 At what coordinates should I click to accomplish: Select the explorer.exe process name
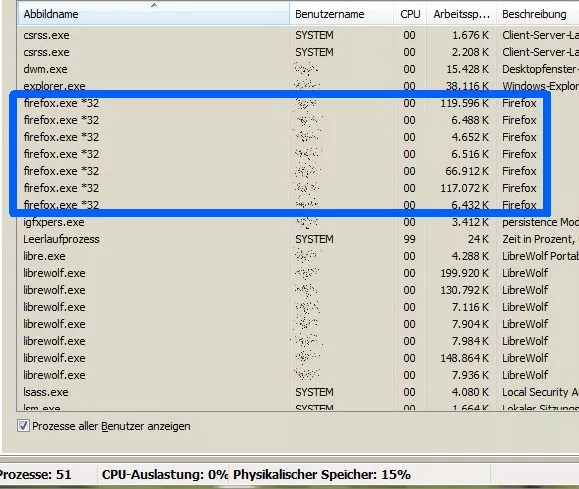click(x=54, y=86)
